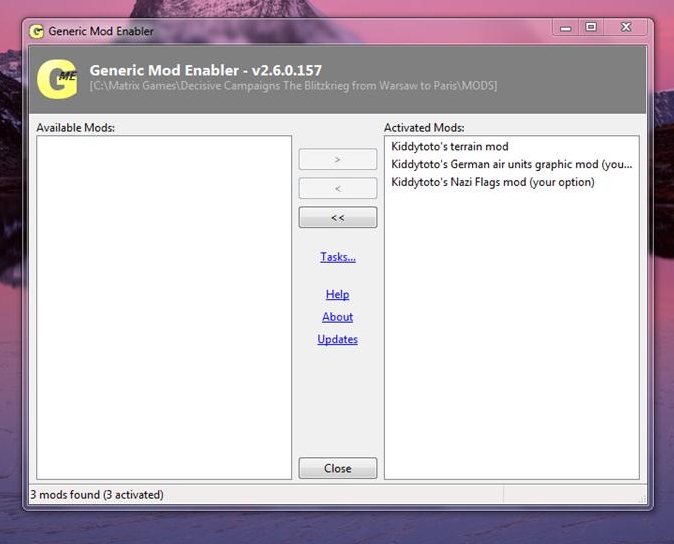Click the 'Activated Mods:' label
This screenshot has width=674, height=544.
(x=424, y=128)
